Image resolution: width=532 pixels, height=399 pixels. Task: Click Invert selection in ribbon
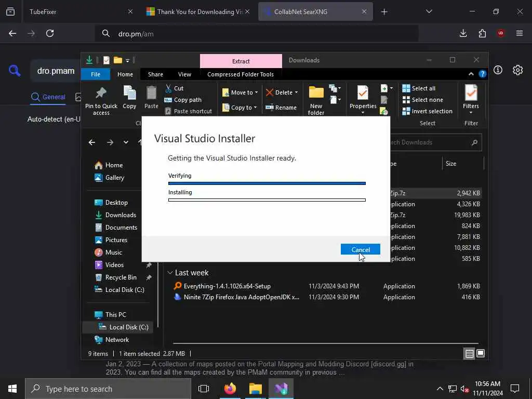427,111
